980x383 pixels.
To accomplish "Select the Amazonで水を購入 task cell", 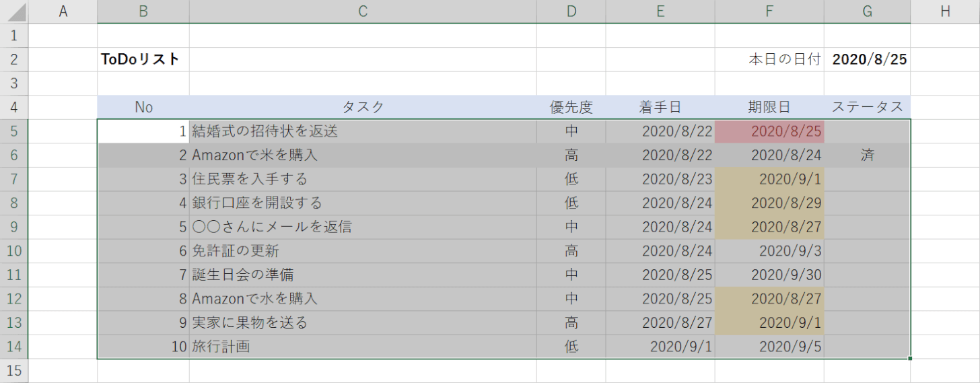I will click(x=363, y=299).
